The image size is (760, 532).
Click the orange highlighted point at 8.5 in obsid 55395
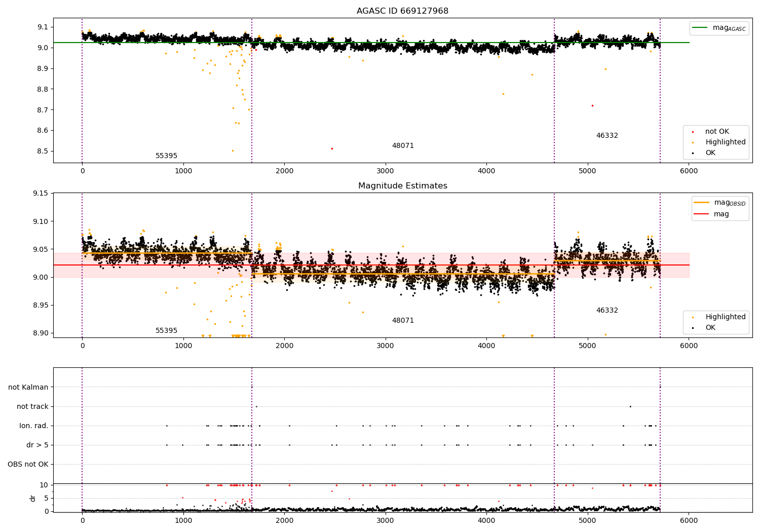pyautogui.click(x=233, y=150)
